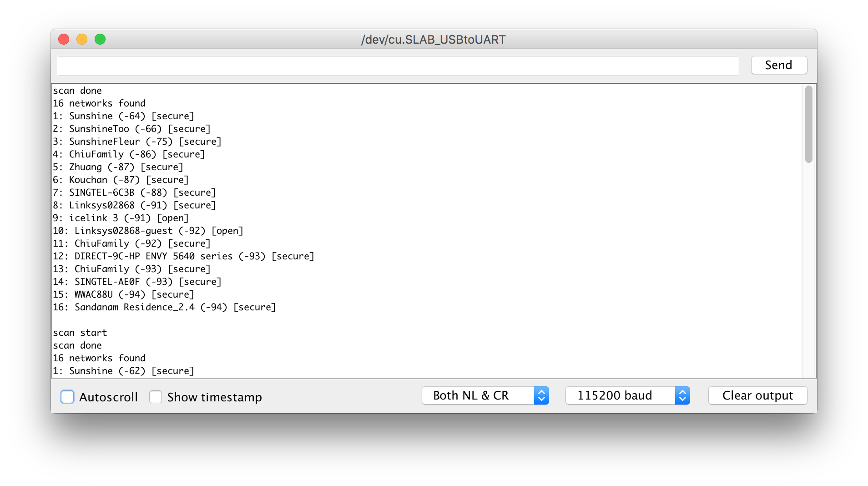868x486 pixels.
Task: Open the 115200 baud rate dropdown
Action: [614, 395]
